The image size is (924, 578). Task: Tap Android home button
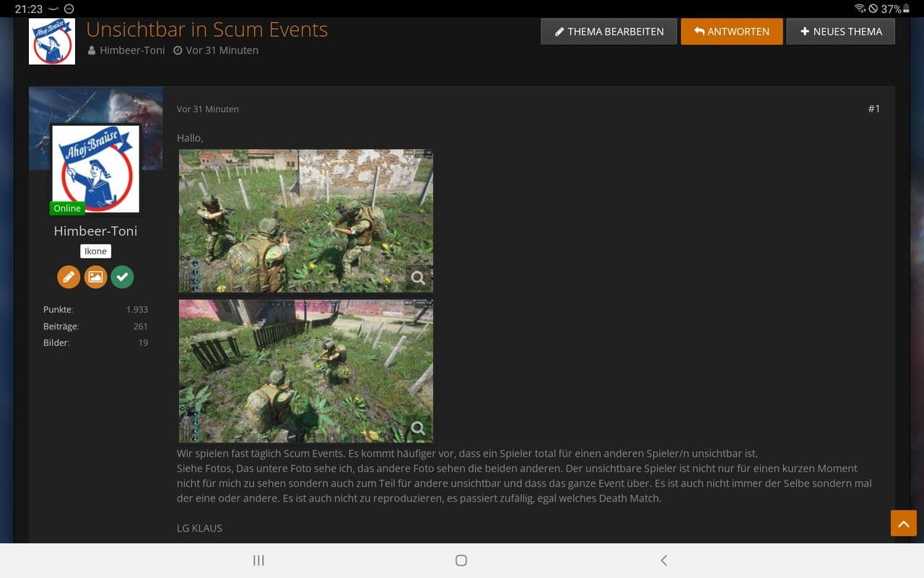tap(461, 560)
